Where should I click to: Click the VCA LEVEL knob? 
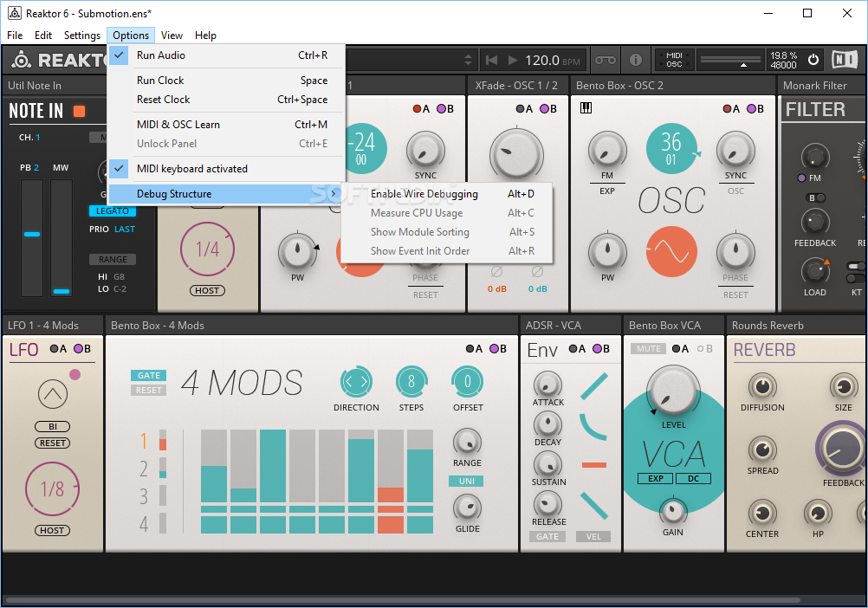pos(673,391)
